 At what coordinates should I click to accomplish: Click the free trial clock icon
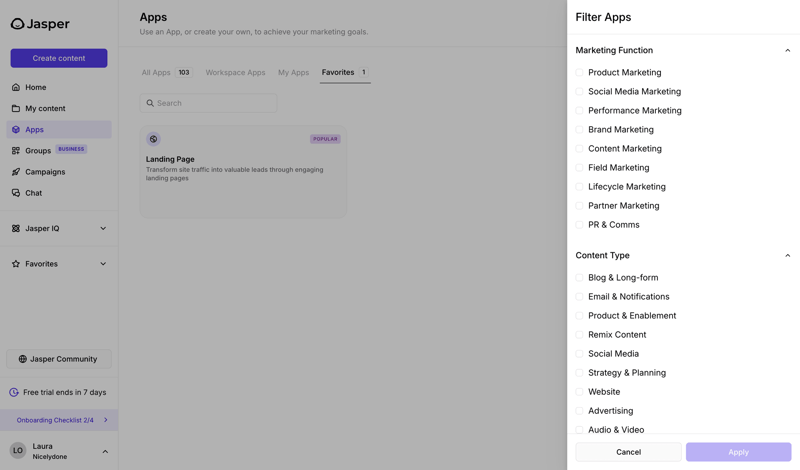(14, 392)
